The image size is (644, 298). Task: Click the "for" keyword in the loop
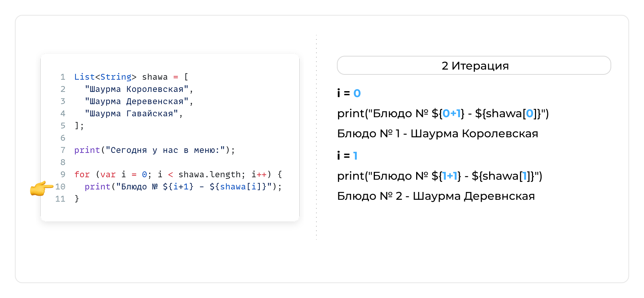(x=82, y=174)
